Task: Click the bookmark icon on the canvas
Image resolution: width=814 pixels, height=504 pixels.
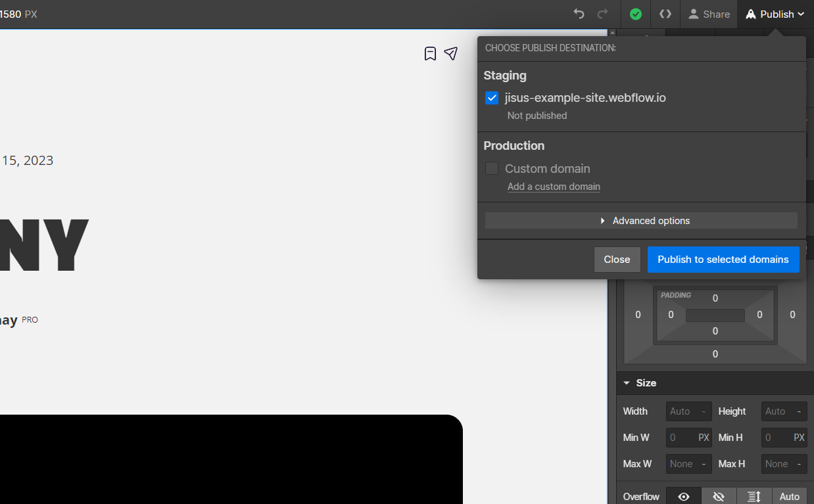Action: (430, 54)
